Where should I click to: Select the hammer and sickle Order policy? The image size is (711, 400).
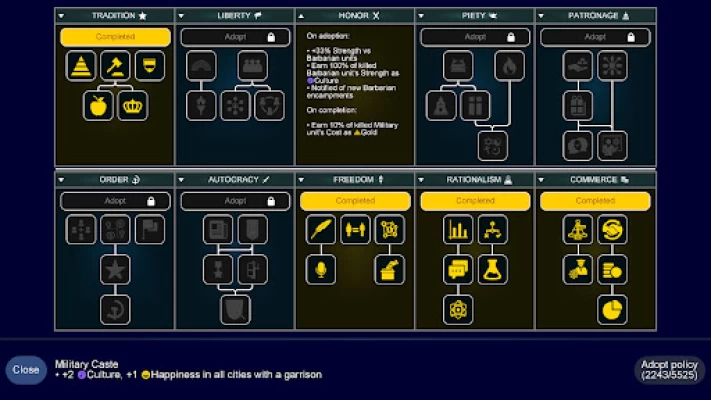pos(115,310)
